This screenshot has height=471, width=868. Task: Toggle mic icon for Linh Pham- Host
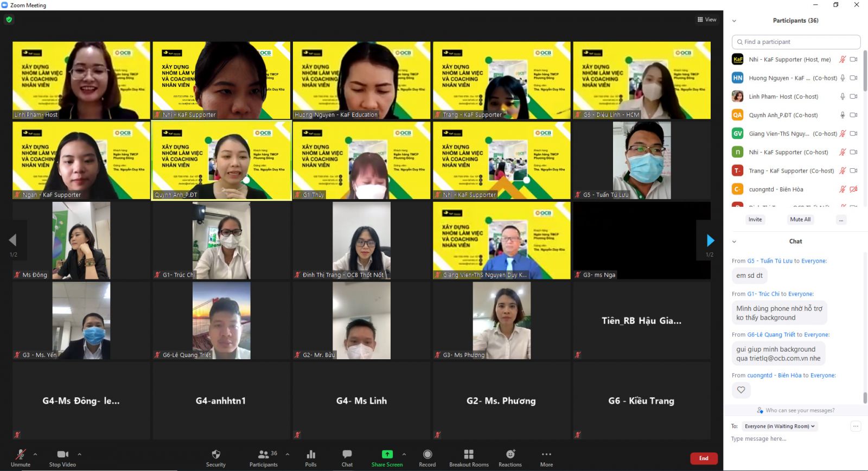pyautogui.click(x=843, y=97)
